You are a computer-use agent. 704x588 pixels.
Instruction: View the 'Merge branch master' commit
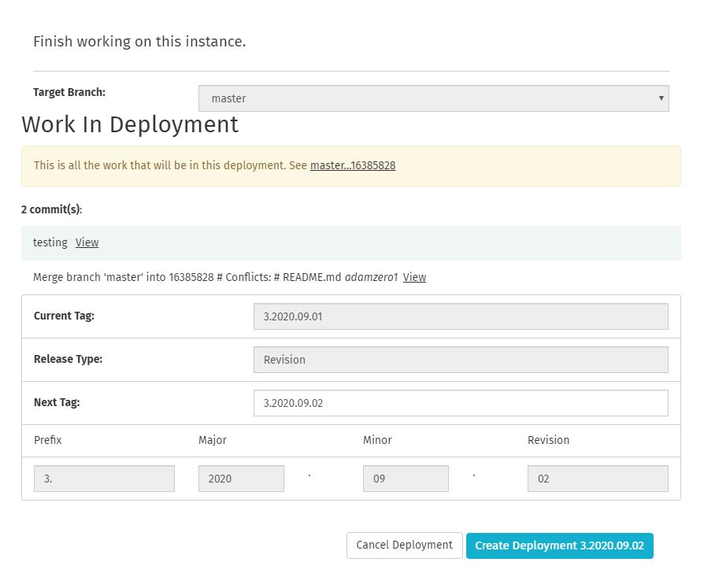point(414,278)
